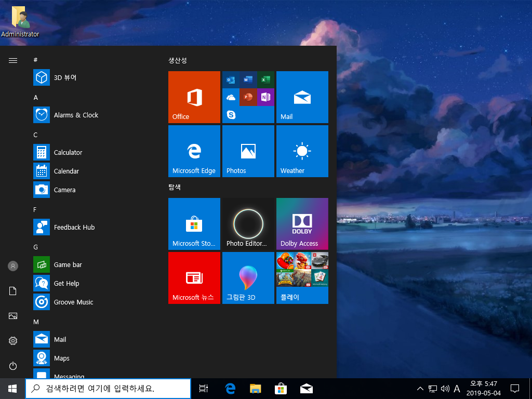Click the 탐색 tile group title
The width and height of the screenshot is (532, 399).
[175, 187]
